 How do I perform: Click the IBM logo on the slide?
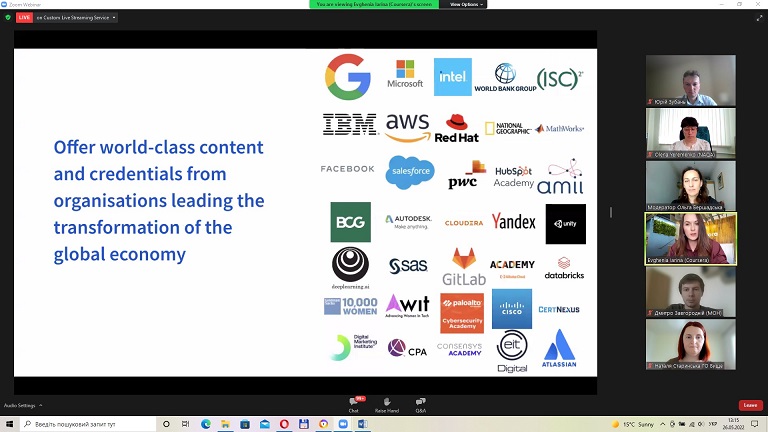point(350,124)
